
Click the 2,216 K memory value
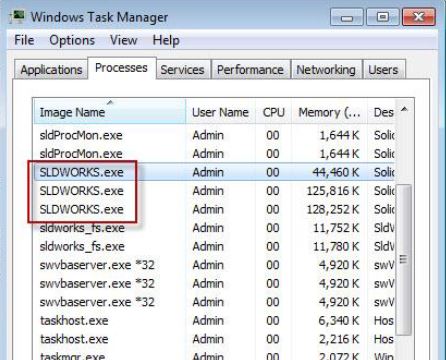point(339,339)
